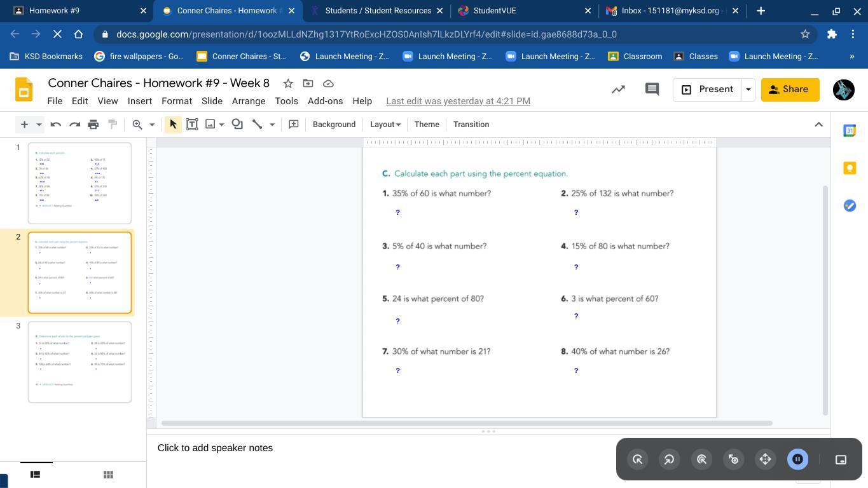Open the Add-ons menu
Screen dimensions: 868x488
(325, 101)
